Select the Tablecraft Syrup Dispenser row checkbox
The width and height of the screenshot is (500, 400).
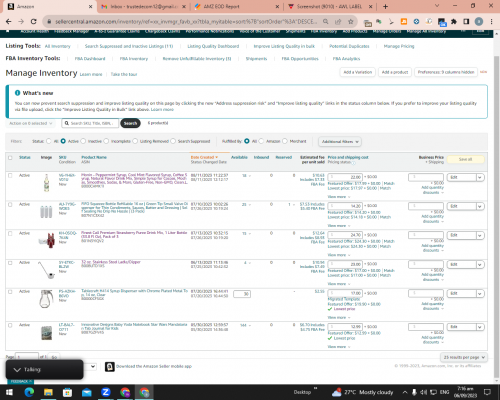(x=10, y=292)
